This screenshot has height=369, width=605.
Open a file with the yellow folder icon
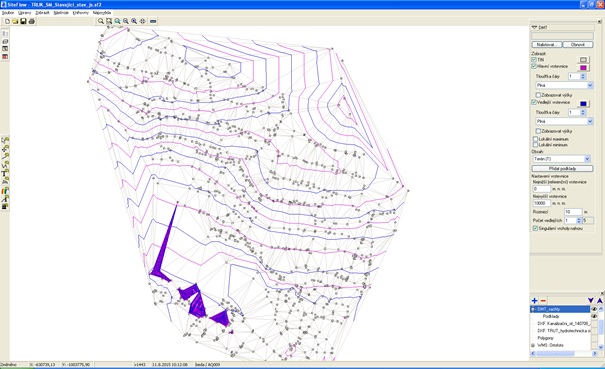tap(15, 21)
